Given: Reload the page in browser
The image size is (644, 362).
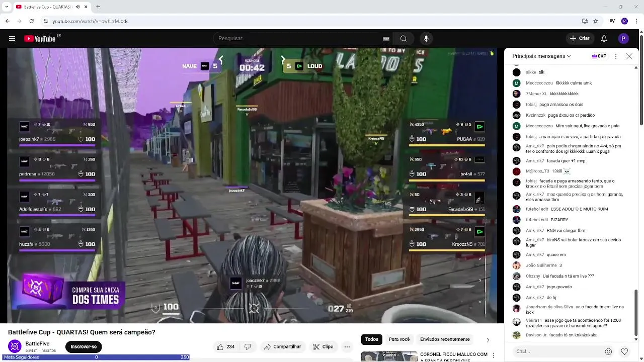Looking at the screenshot, I should (x=31, y=21).
